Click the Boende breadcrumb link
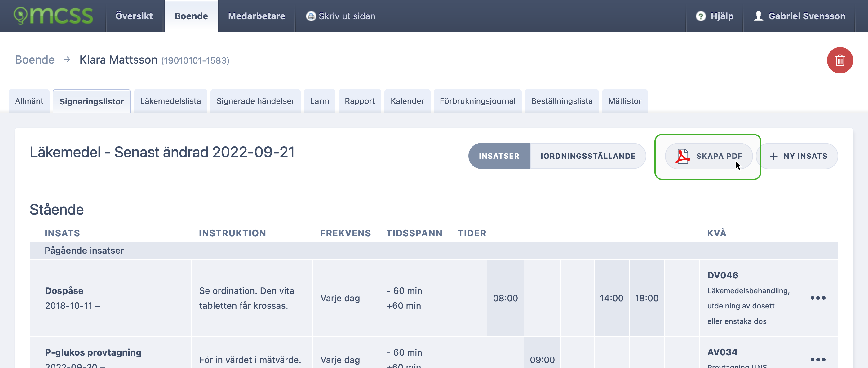This screenshot has width=868, height=368. [35, 60]
